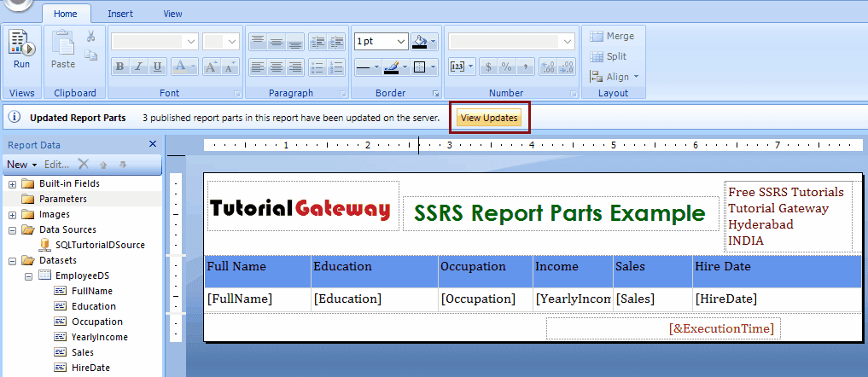868x377 pixels.
Task: Close the Report Data pane
Action: (x=153, y=144)
